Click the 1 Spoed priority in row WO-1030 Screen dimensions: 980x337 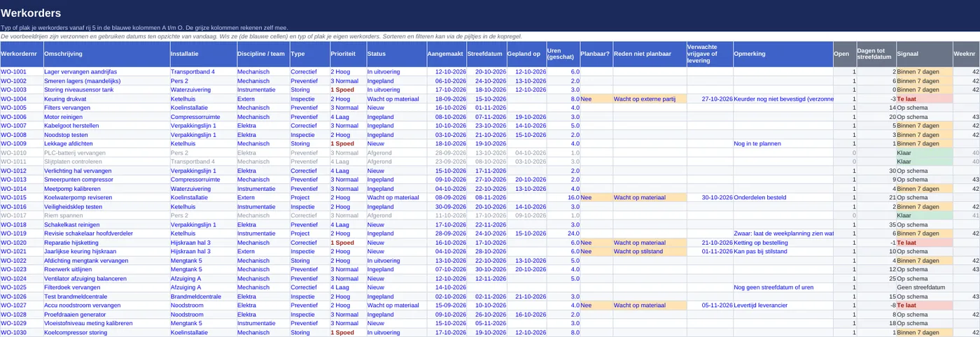coord(347,333)
